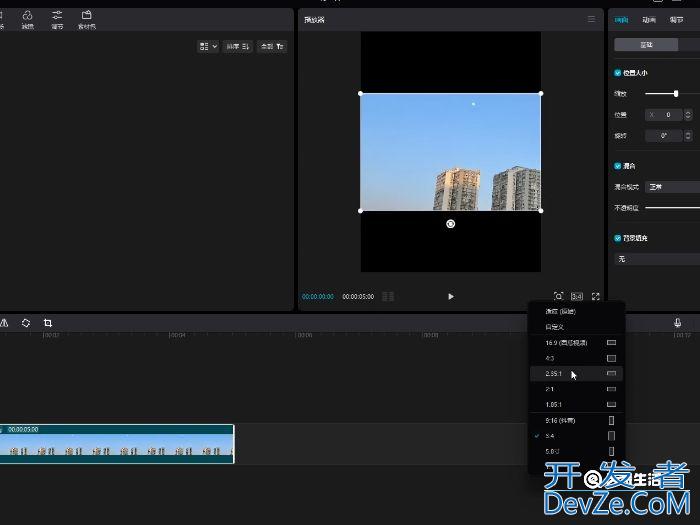Open the background fill 无 dropdown
The height and width of the screenshot is (525, 700).
(x=657, y=259)
